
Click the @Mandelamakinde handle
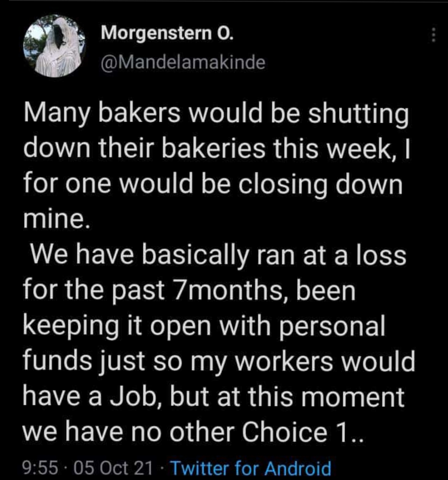pos(183,62)
